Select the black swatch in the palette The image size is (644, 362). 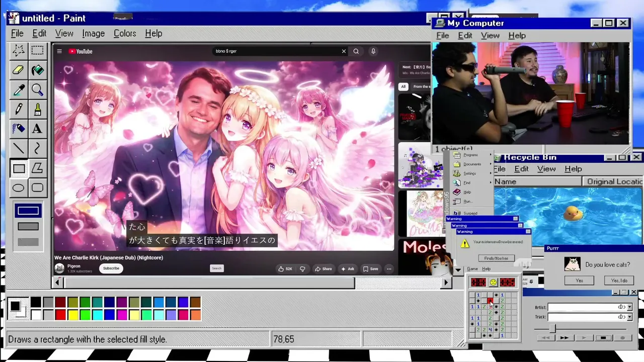point(36,303)
